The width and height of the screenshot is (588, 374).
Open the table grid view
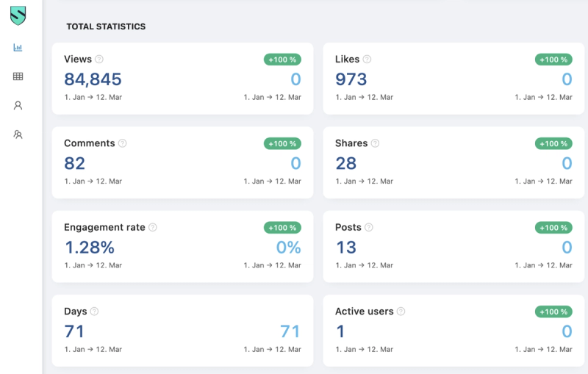(x=18, y=76)
